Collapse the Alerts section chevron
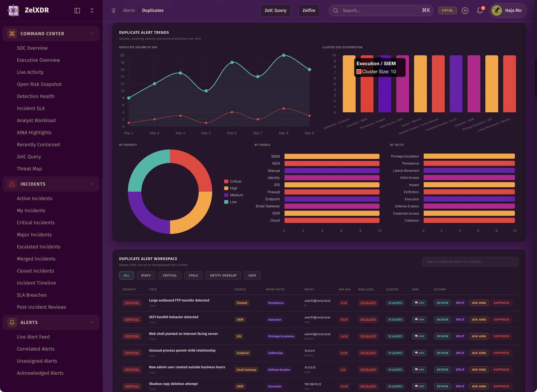 coord(92,322)
